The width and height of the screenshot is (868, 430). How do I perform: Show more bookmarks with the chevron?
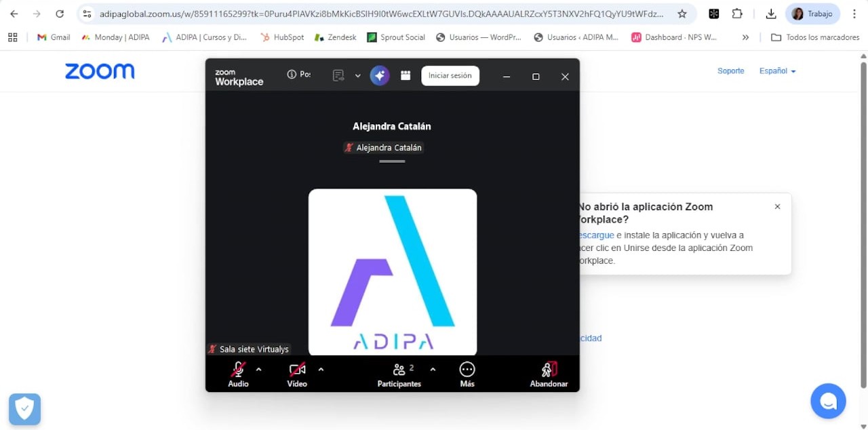coord(746,37)
